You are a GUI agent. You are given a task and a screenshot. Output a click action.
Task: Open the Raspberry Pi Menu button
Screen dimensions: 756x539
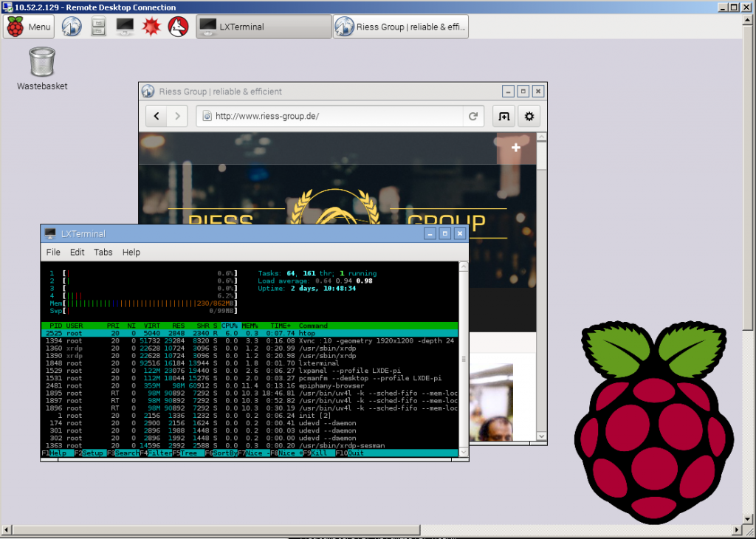29,27
